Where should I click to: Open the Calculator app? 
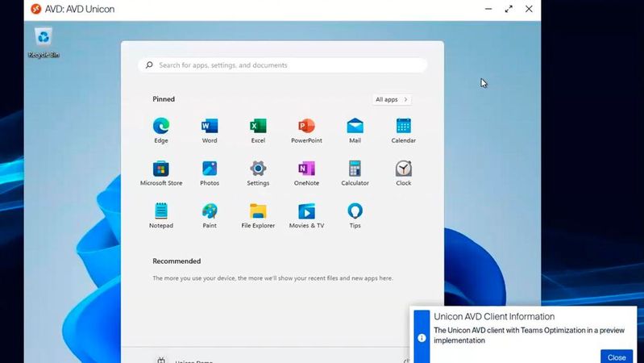coord(355,173)
